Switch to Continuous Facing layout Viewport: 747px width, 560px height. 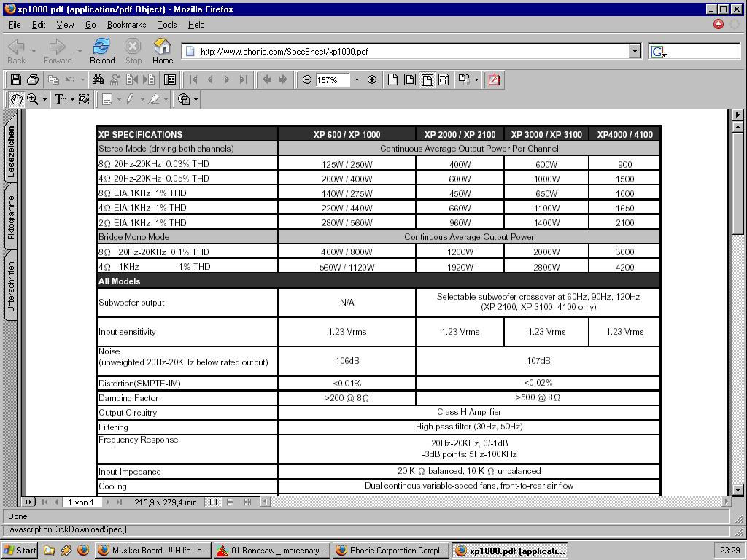pos(247,502)
